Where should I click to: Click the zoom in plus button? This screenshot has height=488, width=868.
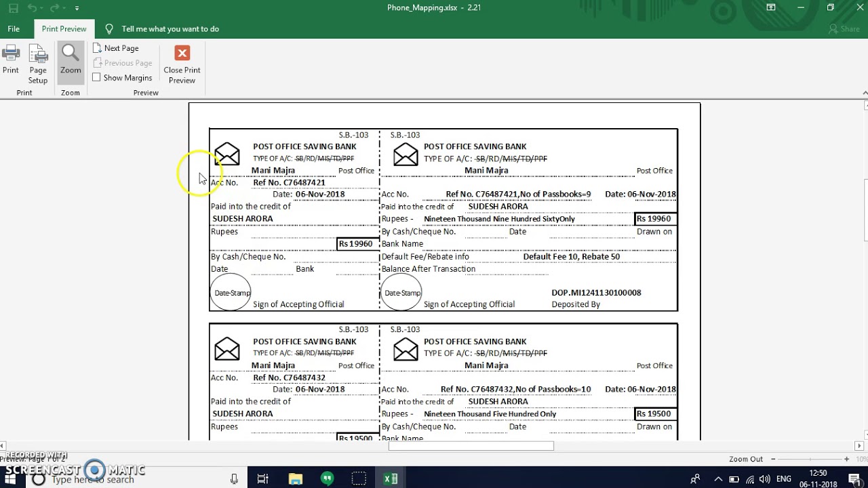846,459
